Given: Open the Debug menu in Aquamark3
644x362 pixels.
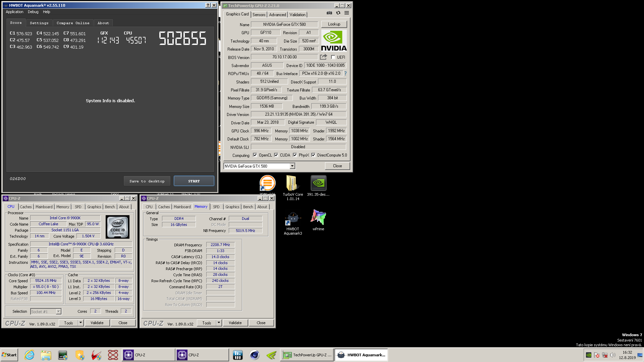Looking at the screenshot, I should click(33, 12).
